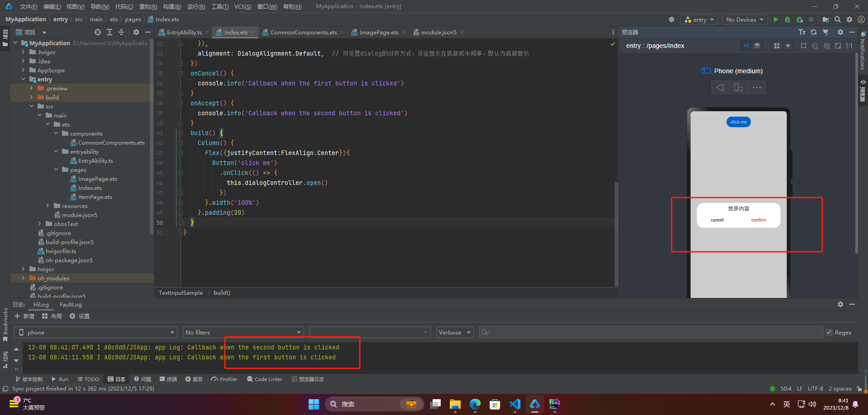Open search everywhere magnifier in top toolbar

click(838, 19)
